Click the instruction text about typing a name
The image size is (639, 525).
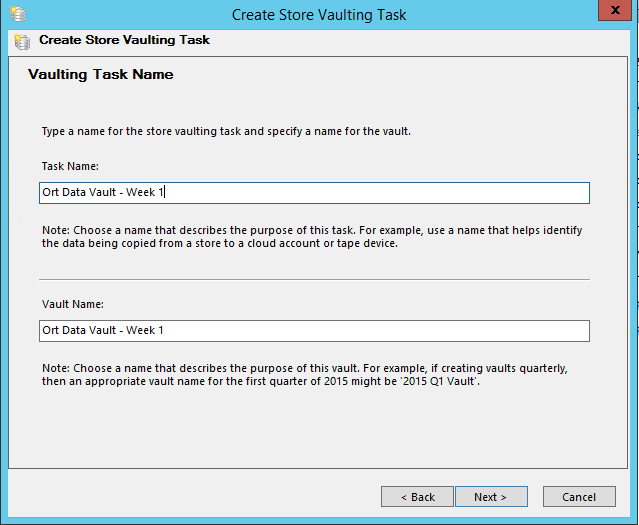(226, 131)
